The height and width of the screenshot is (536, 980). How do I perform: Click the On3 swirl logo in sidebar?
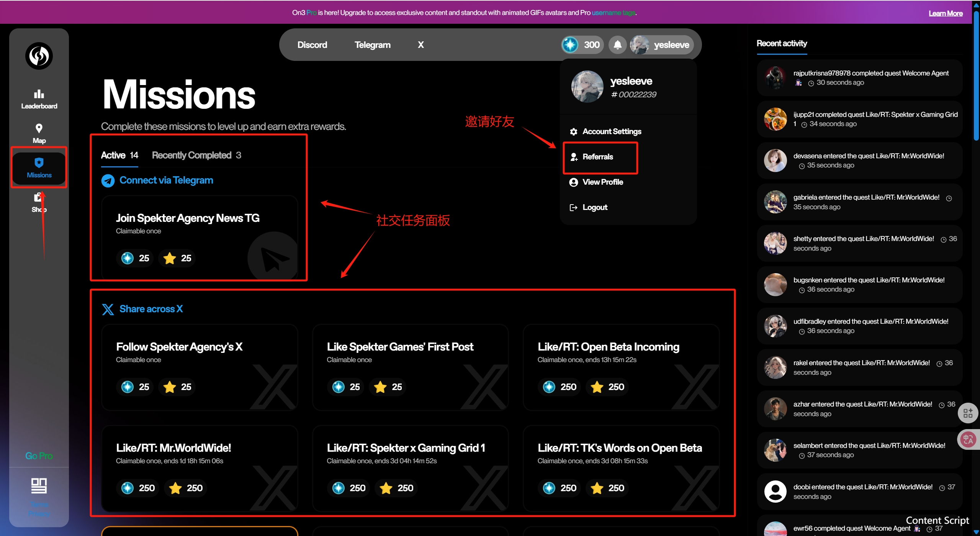click(39, 56)
